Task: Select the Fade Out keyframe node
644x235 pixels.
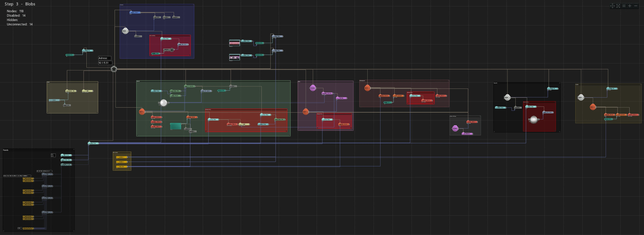Action: (x=122, y=167)
